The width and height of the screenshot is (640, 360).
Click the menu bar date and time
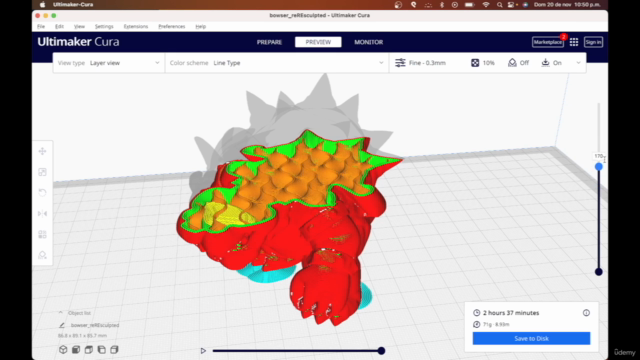[x=567, y=4]
